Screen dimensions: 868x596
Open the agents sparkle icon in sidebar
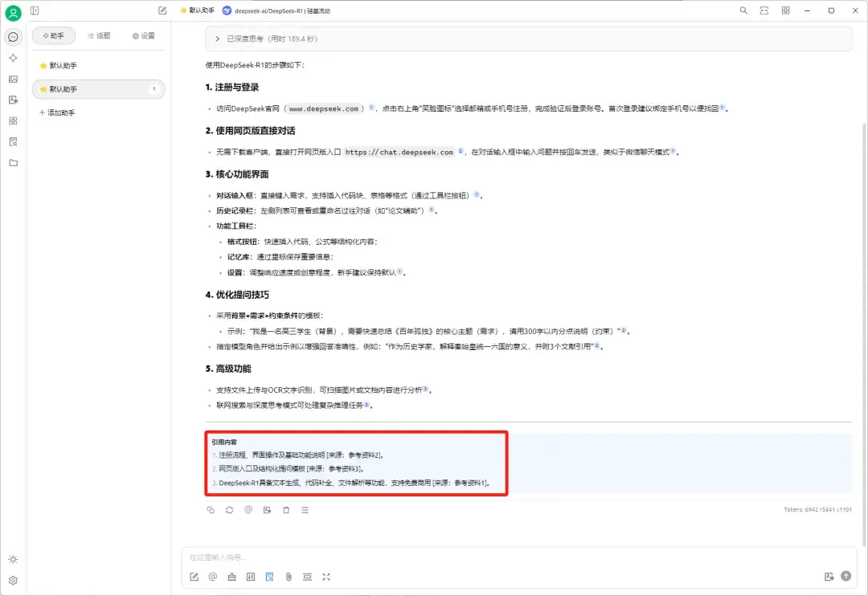point(14,58)
